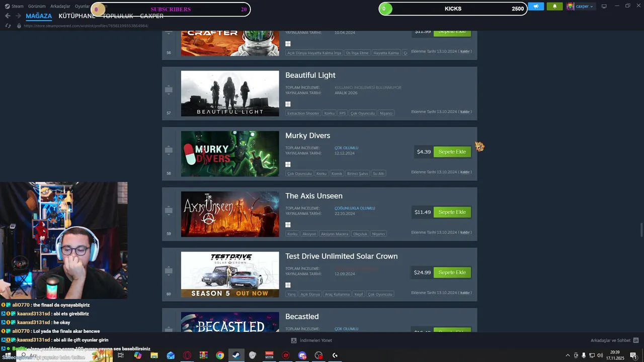Open the notifications bell
The image size is (644, 362).
pos(554,7)
